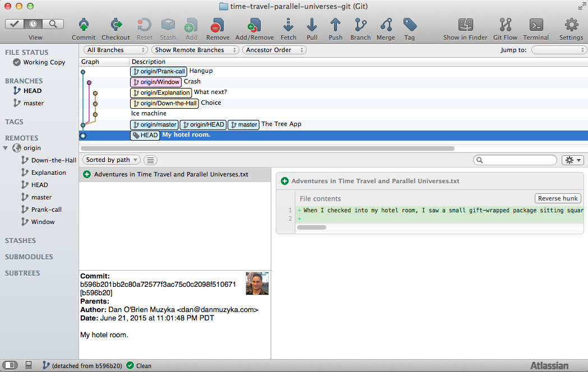Viewport: 588px width, 372px height.
Task: Click the SUBMODULES section header
Action: [x=29, y=257]
